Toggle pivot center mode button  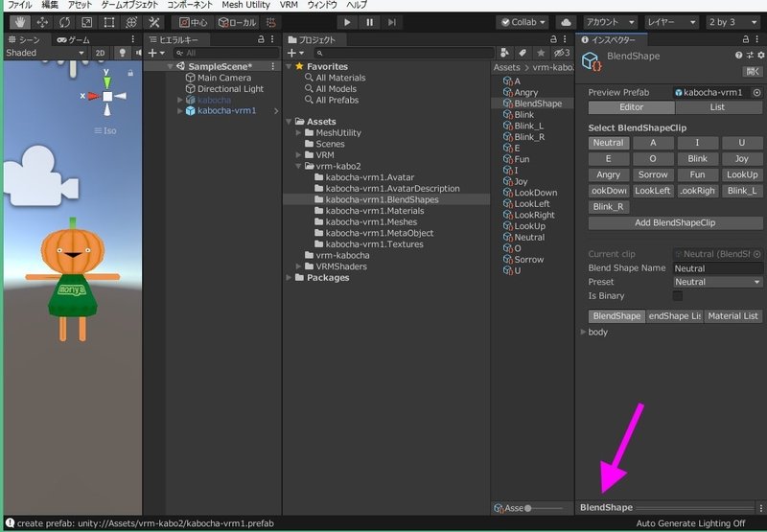pos(193,22)
